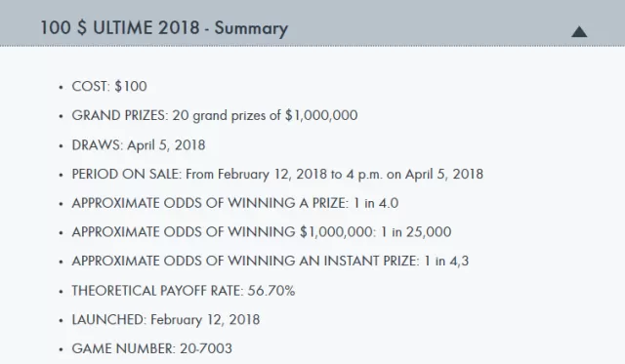Viewport: 625px width, 364px height.
Task: Click the odds of winning $1,000,000 line
Action: 262,232
